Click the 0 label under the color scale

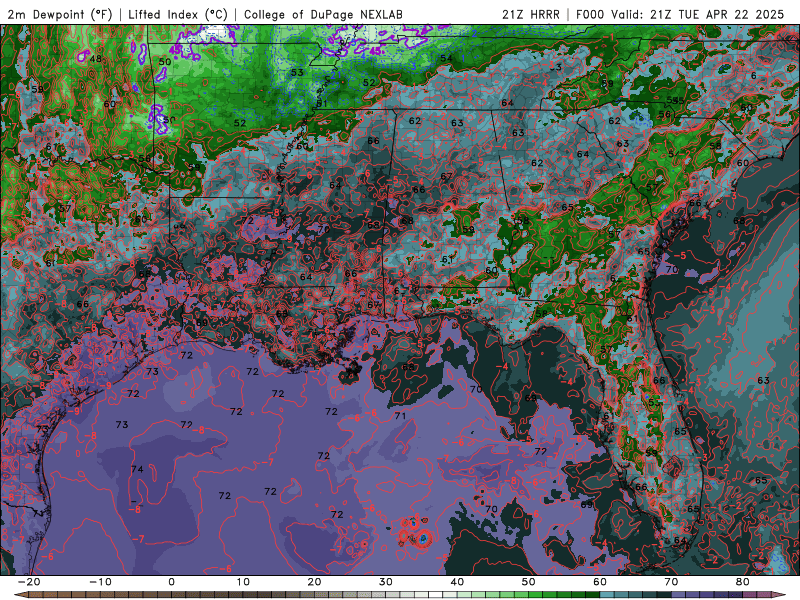(171, 582)
